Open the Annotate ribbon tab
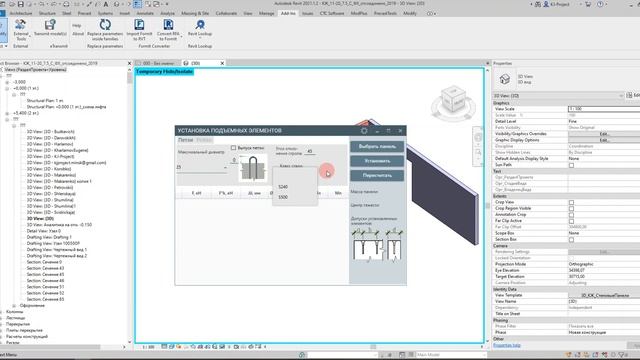This screenshot has width=640, height=360. [x=145, y=13]
